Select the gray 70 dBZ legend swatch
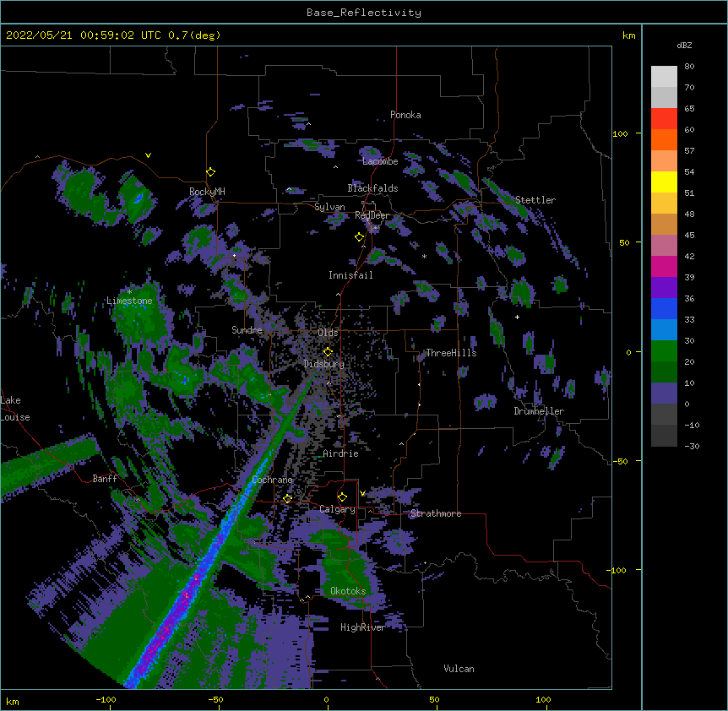This screenshot has width=728, height=711. [x=664, y=97]
